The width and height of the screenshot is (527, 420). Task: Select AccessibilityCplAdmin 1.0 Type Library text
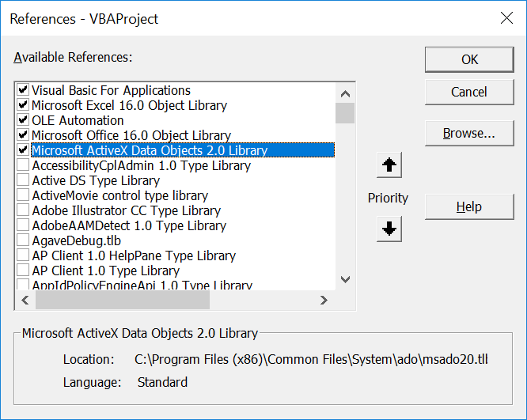click(142, 165)
